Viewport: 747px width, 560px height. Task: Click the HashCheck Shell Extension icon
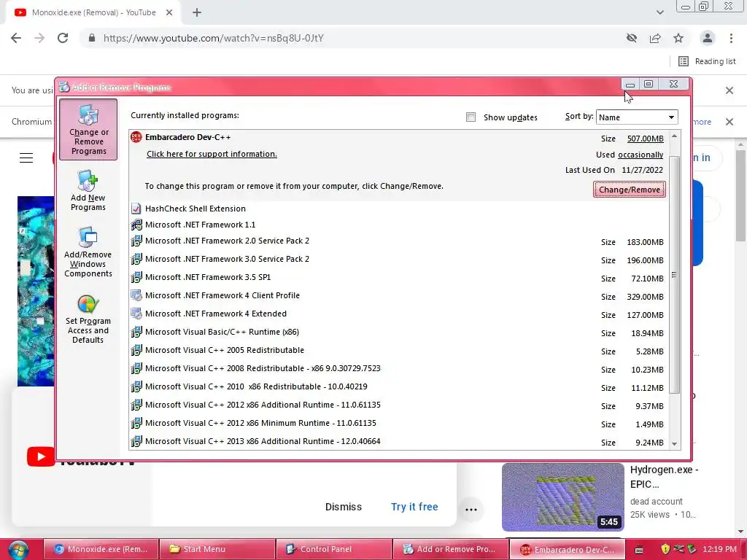pyautogui.click(x=136, y=209)
